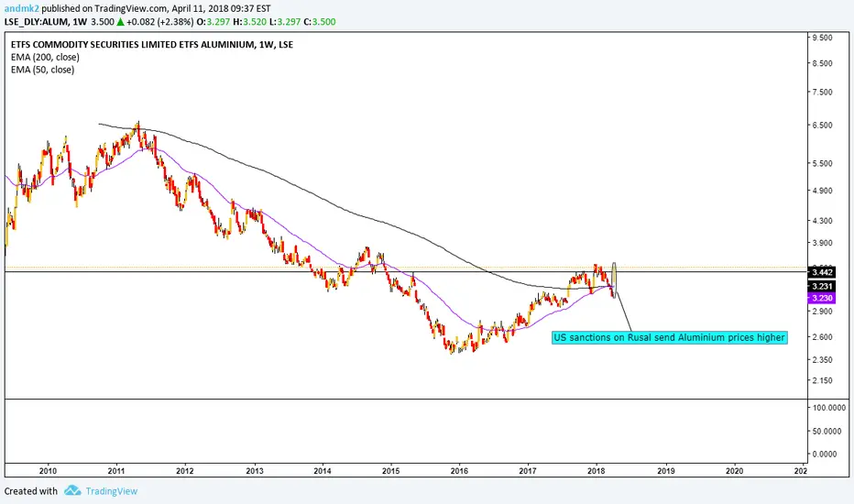Click the 0.0000 lower pane scale value

825,454
